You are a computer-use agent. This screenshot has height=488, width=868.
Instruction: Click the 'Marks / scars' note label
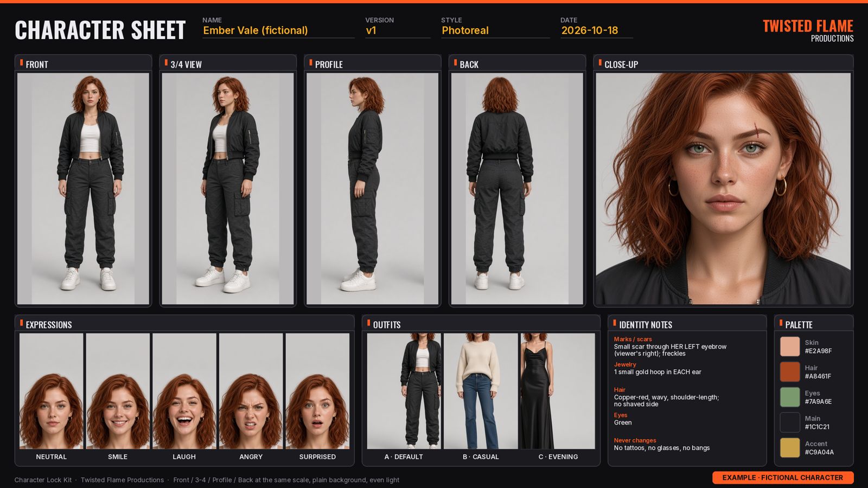tap(633, 339)
